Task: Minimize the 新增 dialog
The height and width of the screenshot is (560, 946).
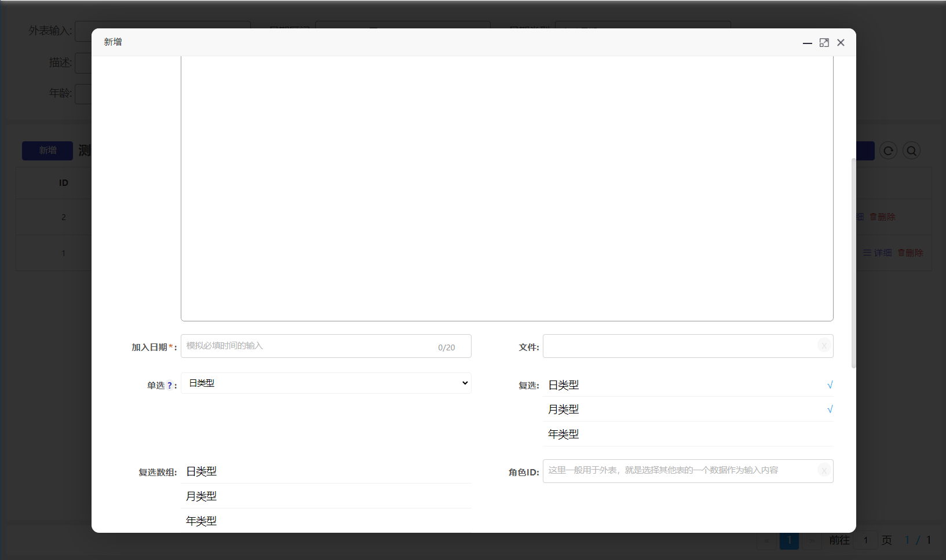Action: click(807, 43)
